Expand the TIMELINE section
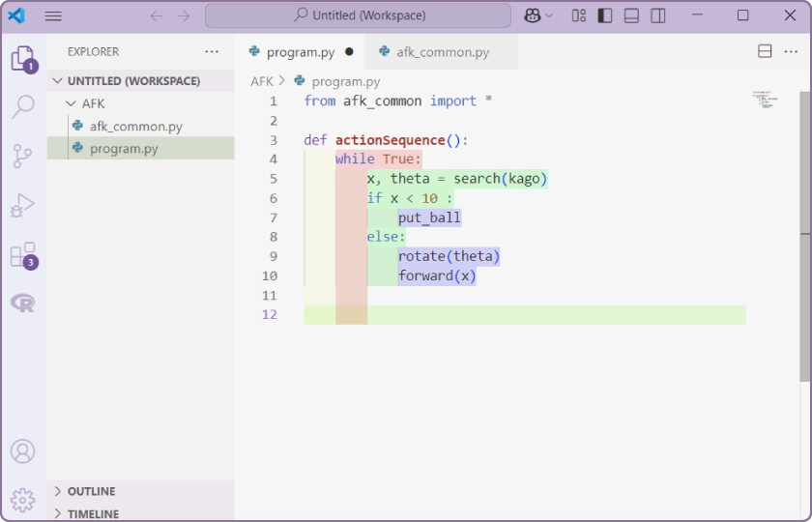The height and width of the screenshot is (522, 812). pos(141,513)
